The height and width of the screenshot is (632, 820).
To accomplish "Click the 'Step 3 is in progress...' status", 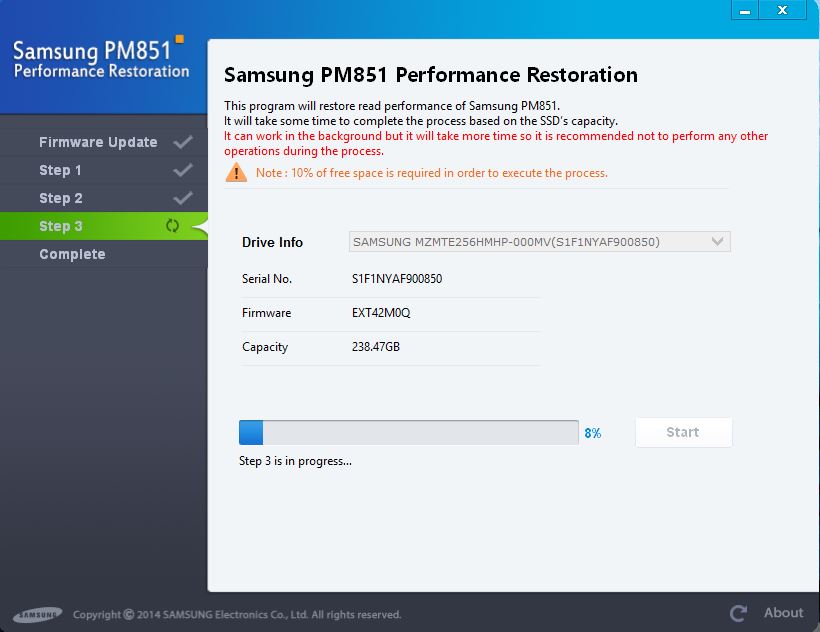I will [295, 461].
